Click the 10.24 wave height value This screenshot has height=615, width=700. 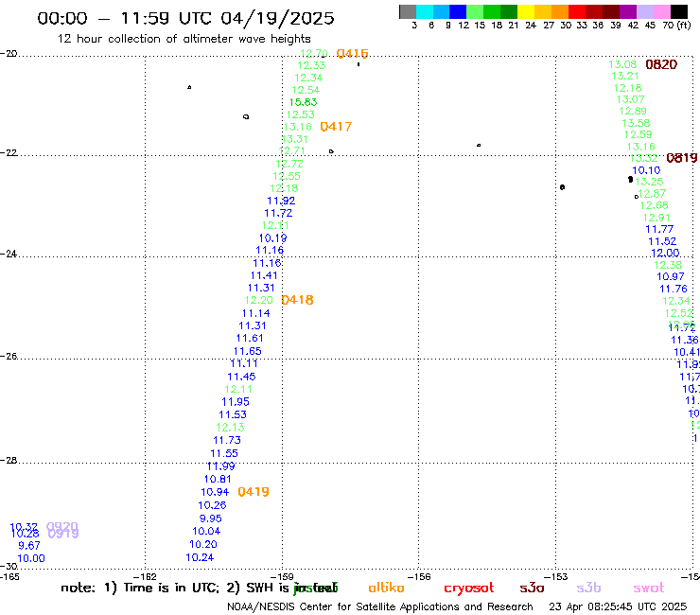click(x=200, y=558)
